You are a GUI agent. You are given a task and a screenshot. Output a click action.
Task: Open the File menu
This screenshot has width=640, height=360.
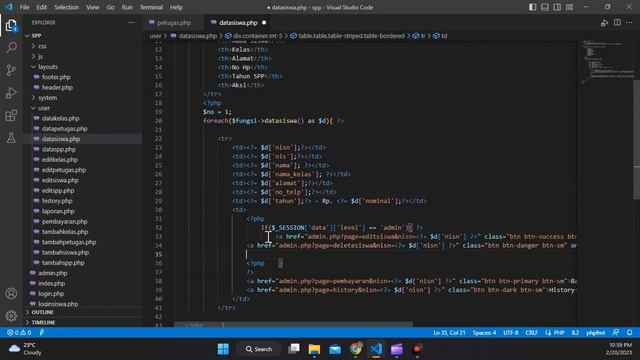pyautogui.click(x=24, y=7)
